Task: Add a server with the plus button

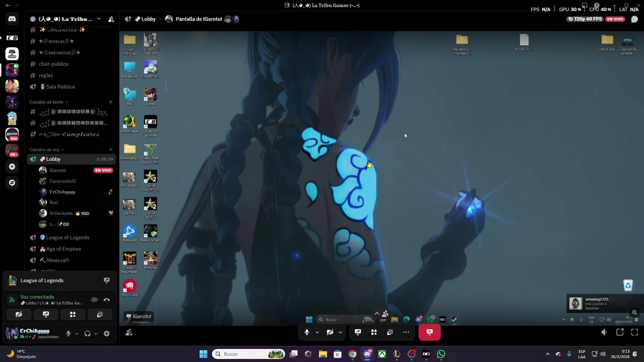Action: 12,166
